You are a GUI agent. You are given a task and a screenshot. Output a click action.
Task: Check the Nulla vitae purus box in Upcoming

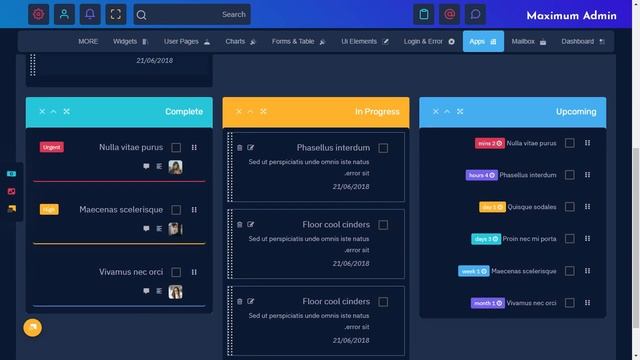[569, 143]
